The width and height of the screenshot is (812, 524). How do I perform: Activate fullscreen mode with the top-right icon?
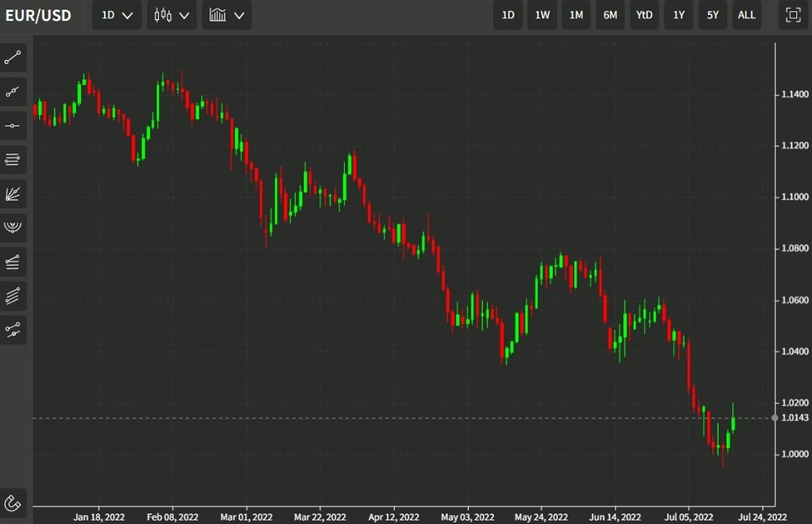(x=794, y=14)
